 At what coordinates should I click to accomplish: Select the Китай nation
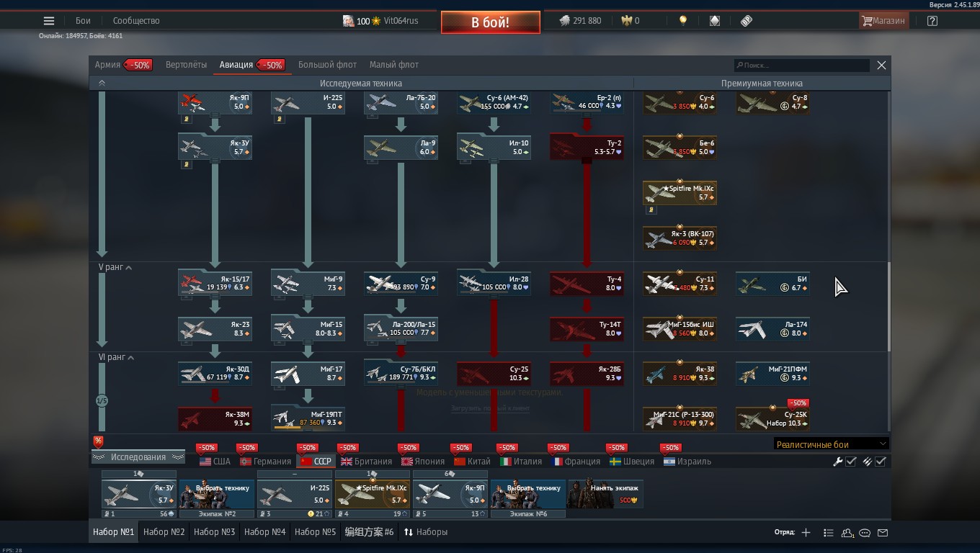coord(472,462)
